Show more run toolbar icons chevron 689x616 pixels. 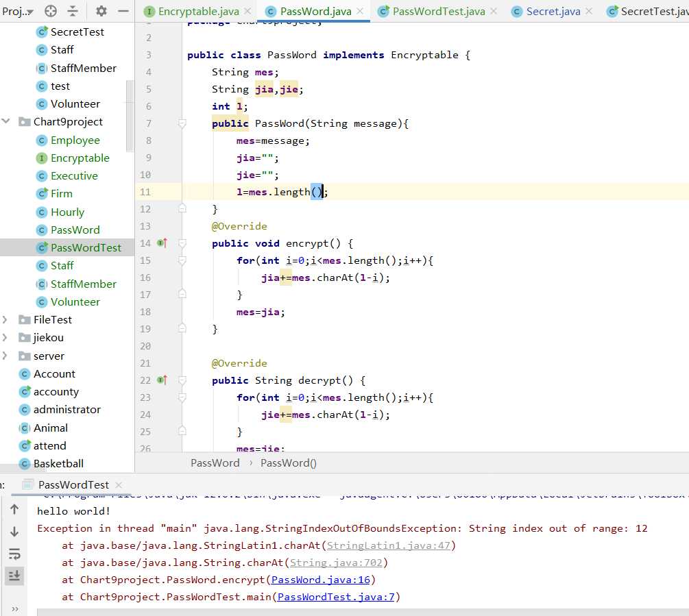(x=15, y=609)
